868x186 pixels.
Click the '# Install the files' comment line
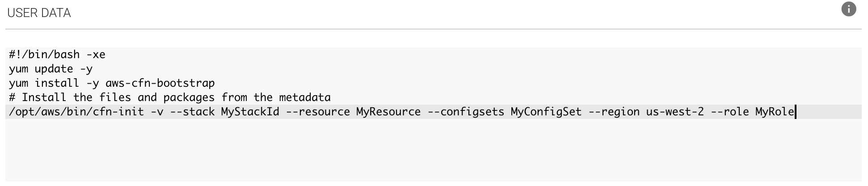170,97
